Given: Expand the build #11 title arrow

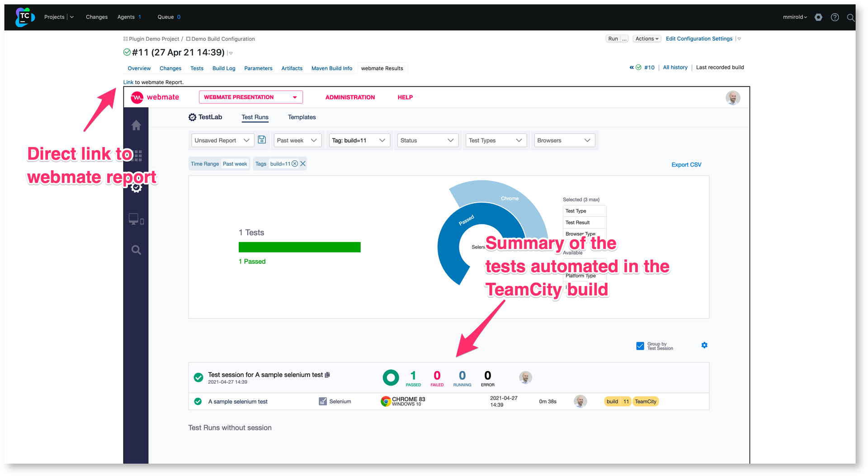Looking at the screenshot, I should (x=231, y=53).
